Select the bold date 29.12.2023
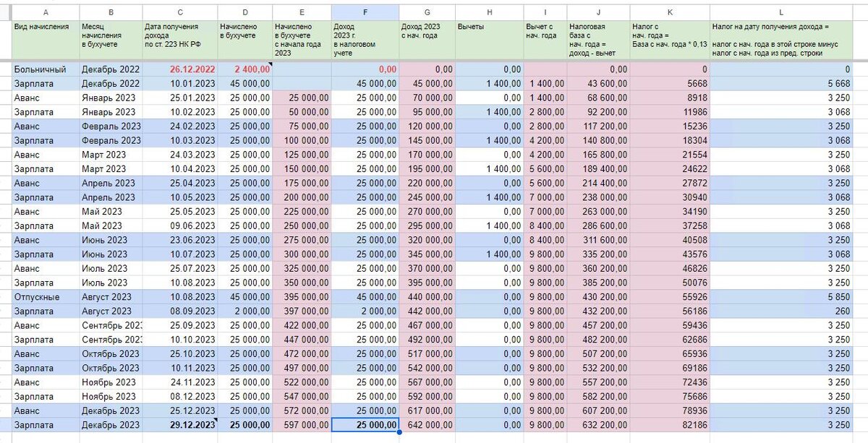The image size is (868, 443). tap(180, 425)
